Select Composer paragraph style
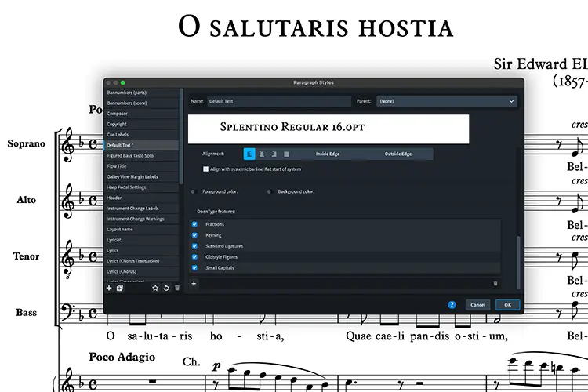Viewport: 588px width, 392px height. (x=141, y=114)
